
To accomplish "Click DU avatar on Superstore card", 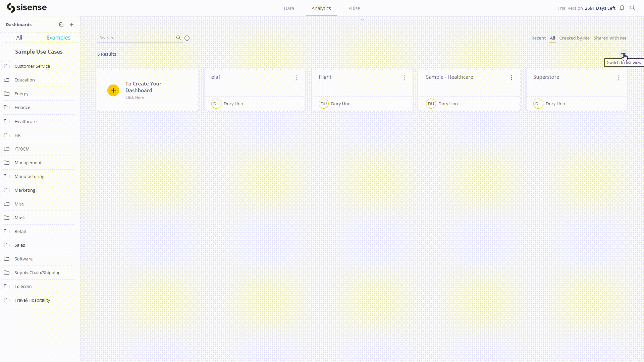I will click(538, 104).
